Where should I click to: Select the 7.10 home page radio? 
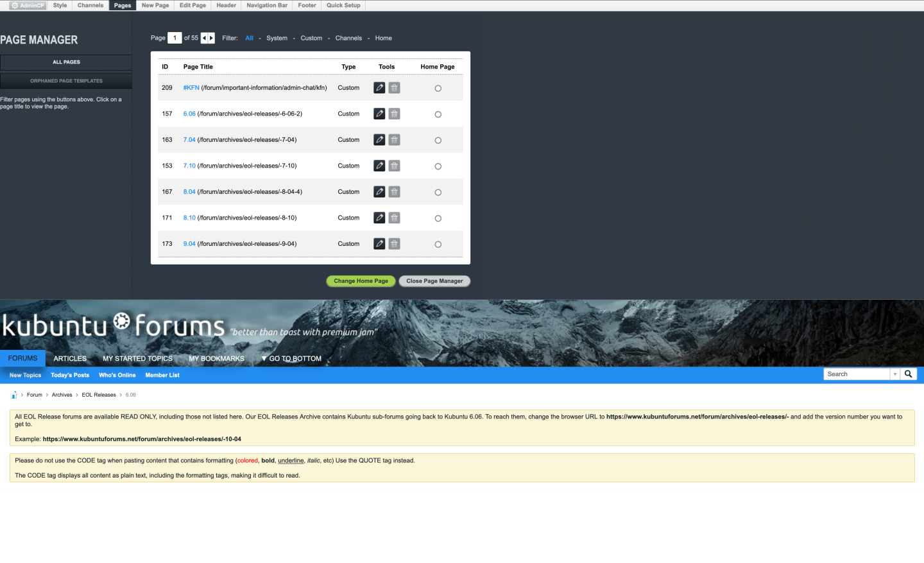coord(438,166)
